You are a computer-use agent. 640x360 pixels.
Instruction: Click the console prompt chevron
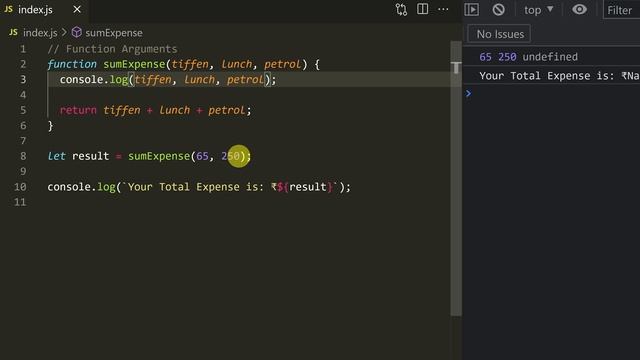[469, 94]
